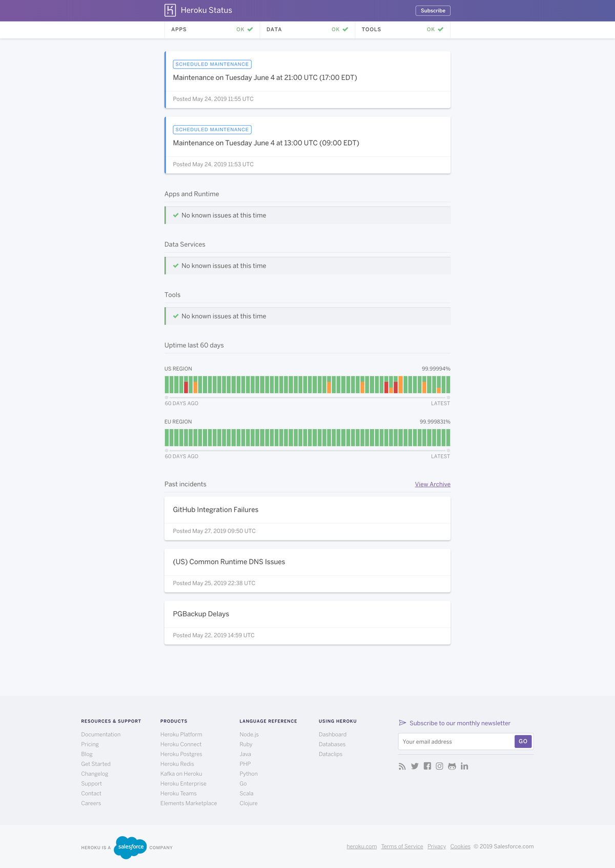Select the APPS status tab
Screen dimensions: 615x868
tap(212, 30)
